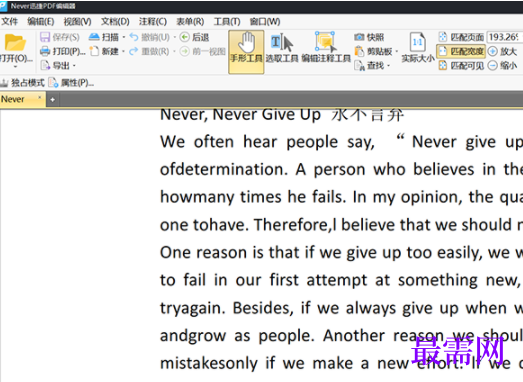Switch to the Never document tab
This screenshot has width=523, height=382.
click(x=18, y=99)
